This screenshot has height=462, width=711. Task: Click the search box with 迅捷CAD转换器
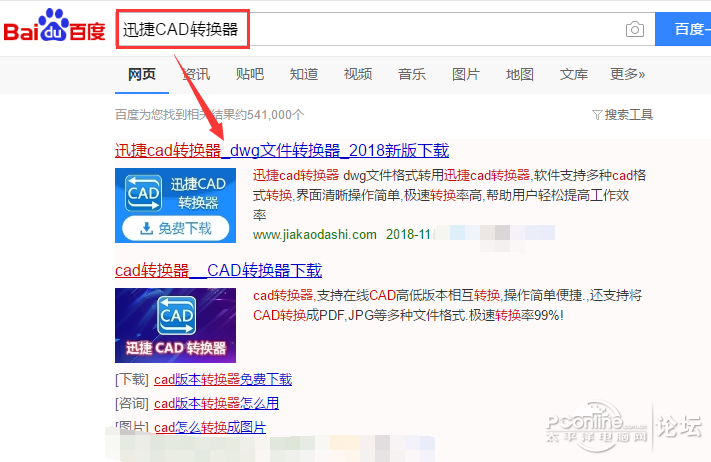[385, 29]
